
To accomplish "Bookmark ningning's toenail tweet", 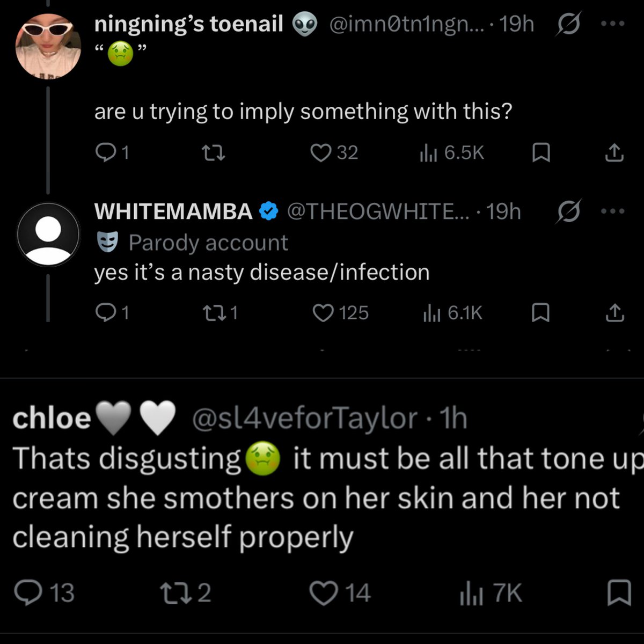I will click(x=540, y=153).
